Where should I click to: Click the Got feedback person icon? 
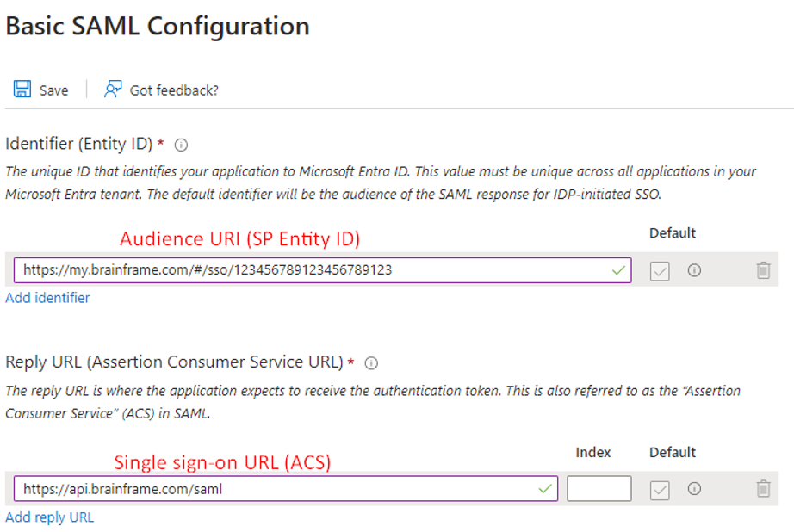pyautogui.click(x=113, y=90)
